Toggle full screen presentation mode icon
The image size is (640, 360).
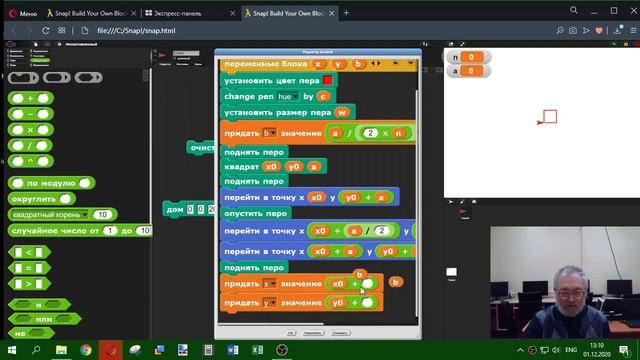pos(462,44)
